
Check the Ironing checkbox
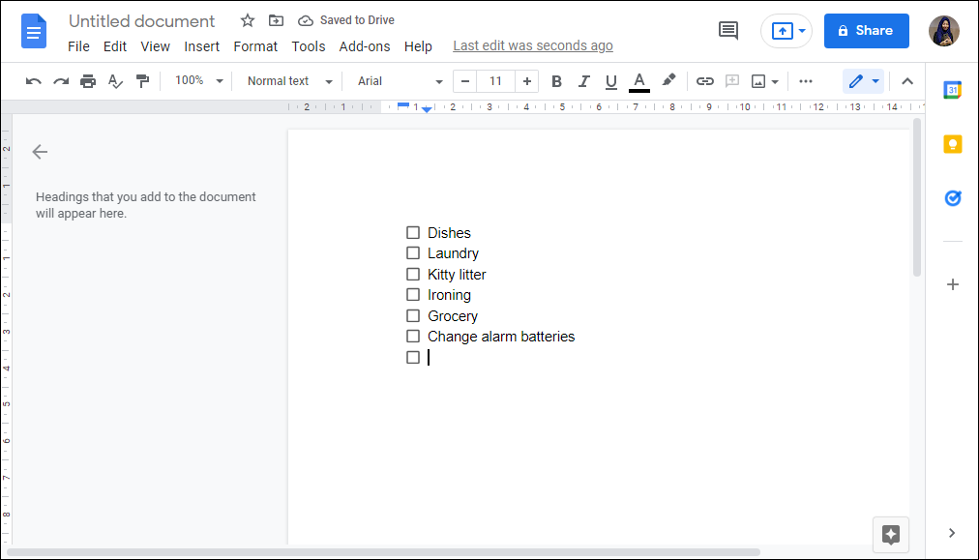tap(413, 295)
